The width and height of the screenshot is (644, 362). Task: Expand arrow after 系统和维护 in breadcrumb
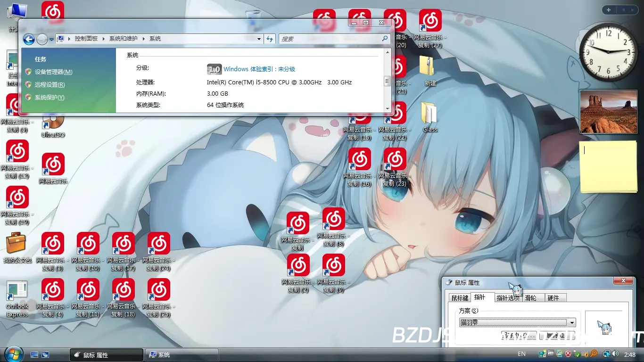click(144, 39)
